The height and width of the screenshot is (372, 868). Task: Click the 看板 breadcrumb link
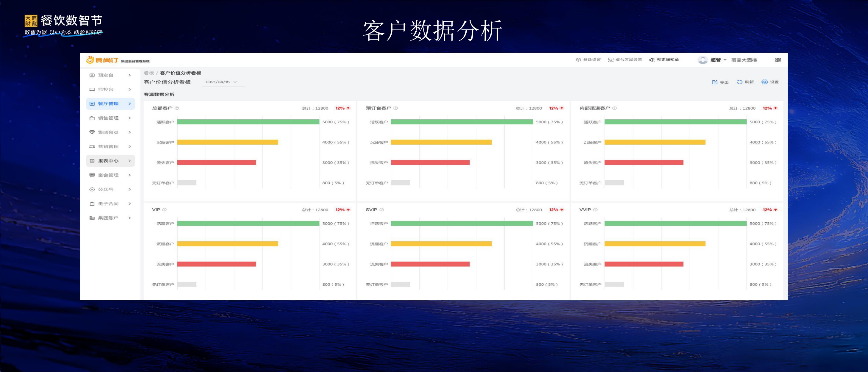click(148, 73)
